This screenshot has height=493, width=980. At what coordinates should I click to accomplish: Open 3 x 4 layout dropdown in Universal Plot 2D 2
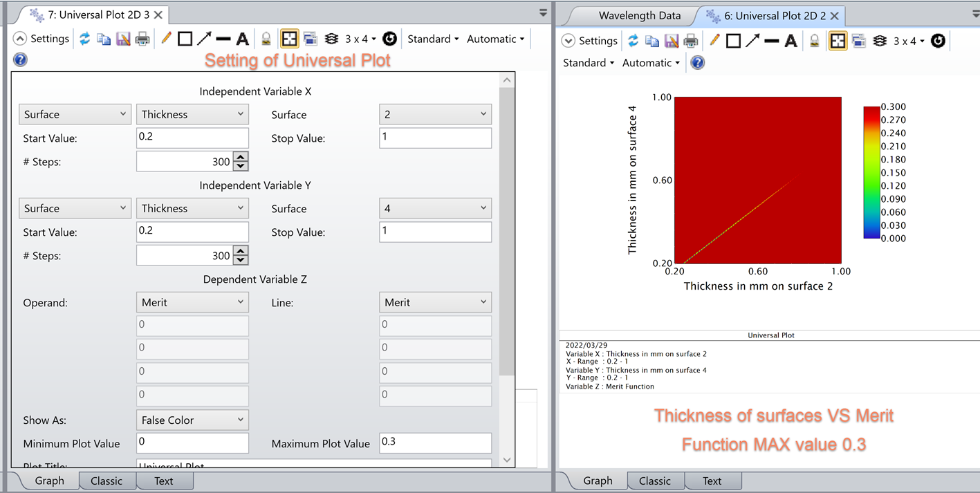click(x=909, y=41)
